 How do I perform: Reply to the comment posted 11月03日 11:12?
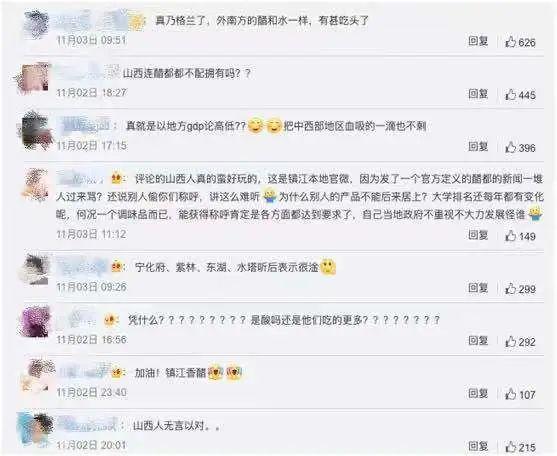(x=478, y=235)
